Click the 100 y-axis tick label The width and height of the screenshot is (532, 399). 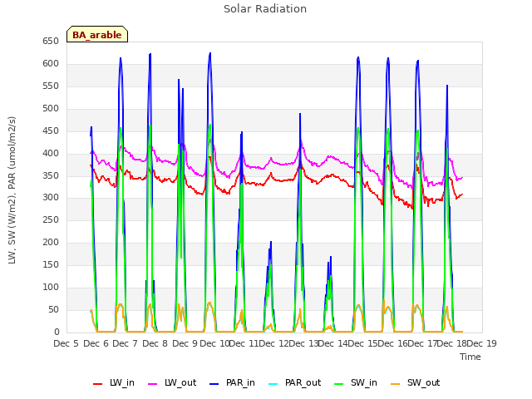(x=51, y=287)
